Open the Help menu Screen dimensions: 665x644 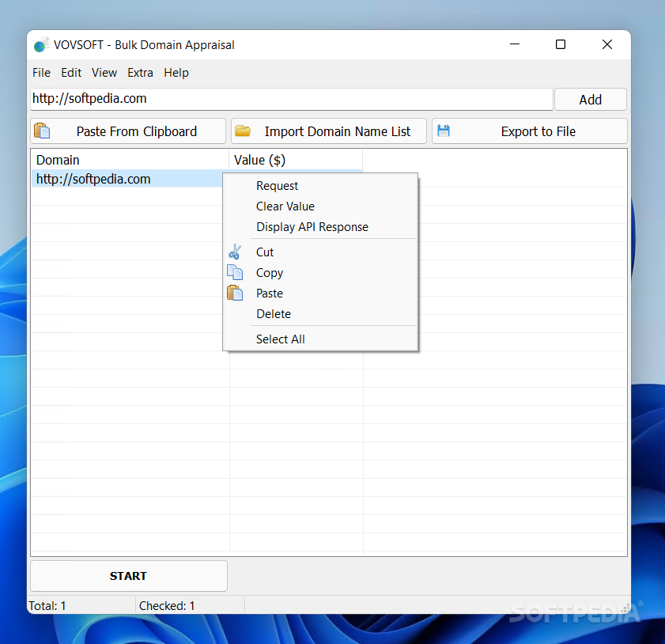click(x=176, y=73)
